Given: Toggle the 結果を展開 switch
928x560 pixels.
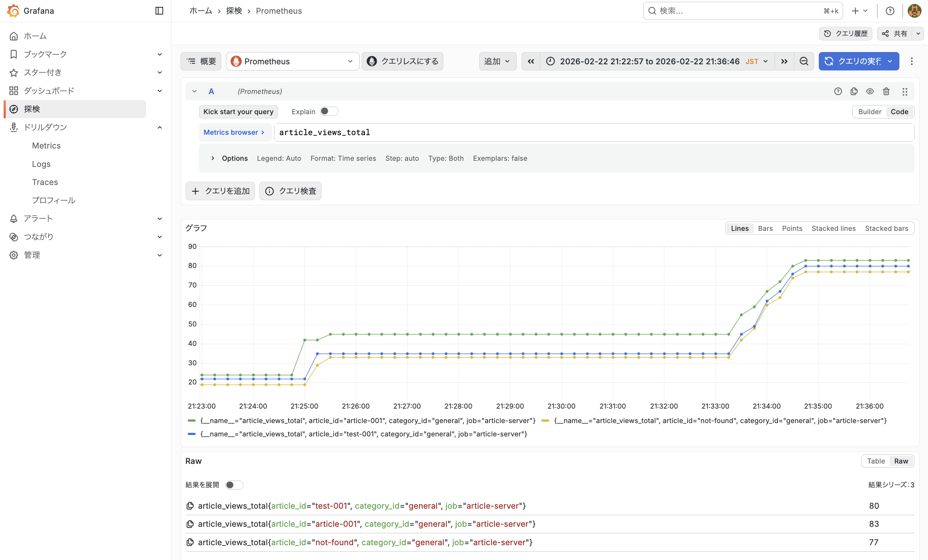Looking at the screenshot, I should coord(234,485).
